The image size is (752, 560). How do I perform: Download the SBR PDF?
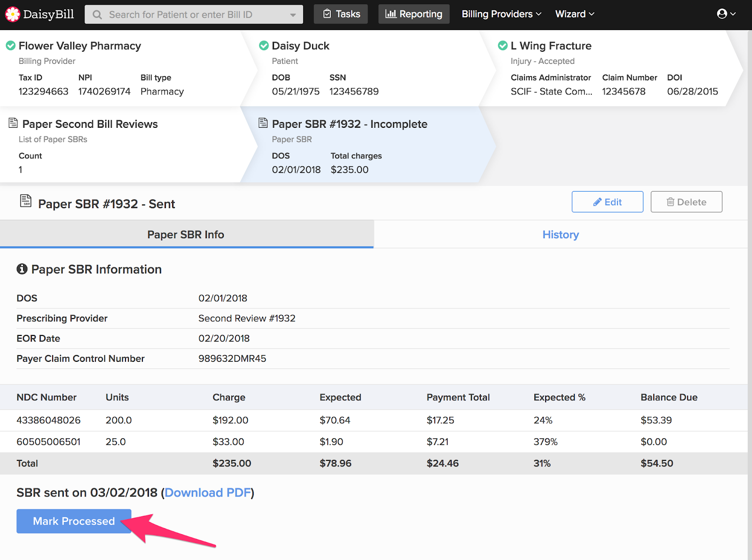click(207, 492)
